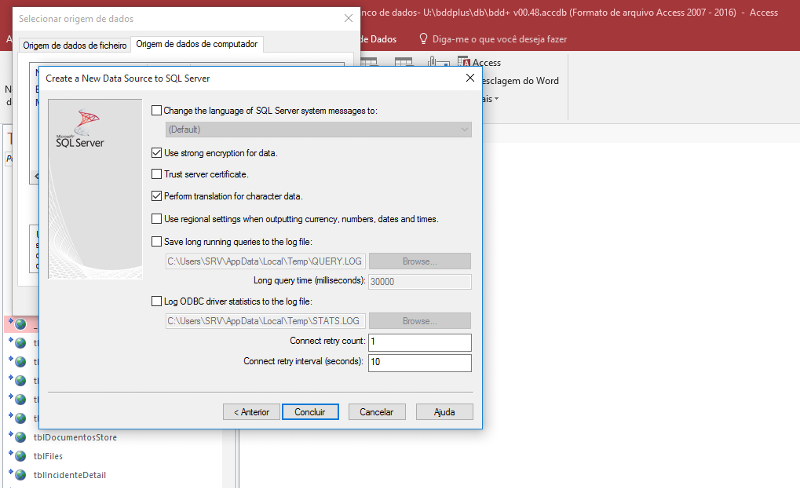Click Browse button beside QUERY.LOG path
Image resolution: width=800 pixels, height=488 pixels.
click(x=419, y=261)
